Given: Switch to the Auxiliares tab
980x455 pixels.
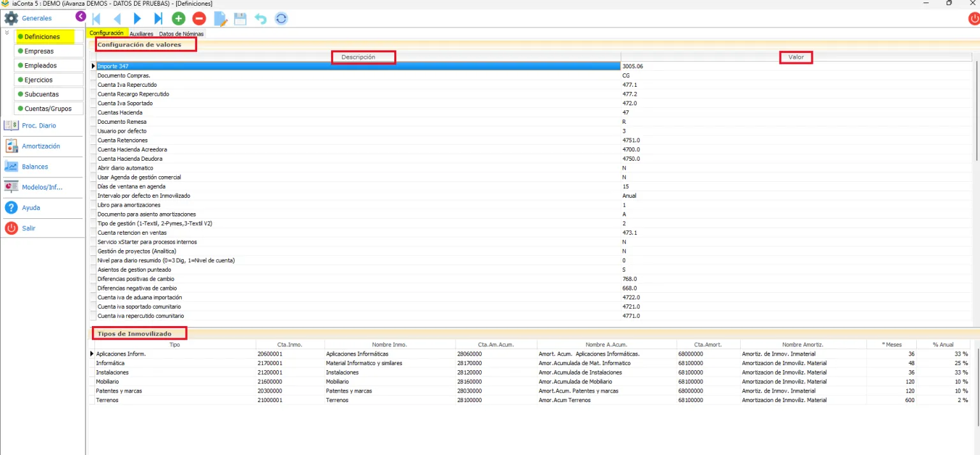Looking at the screenshot, I should click(x=141, y=33).
